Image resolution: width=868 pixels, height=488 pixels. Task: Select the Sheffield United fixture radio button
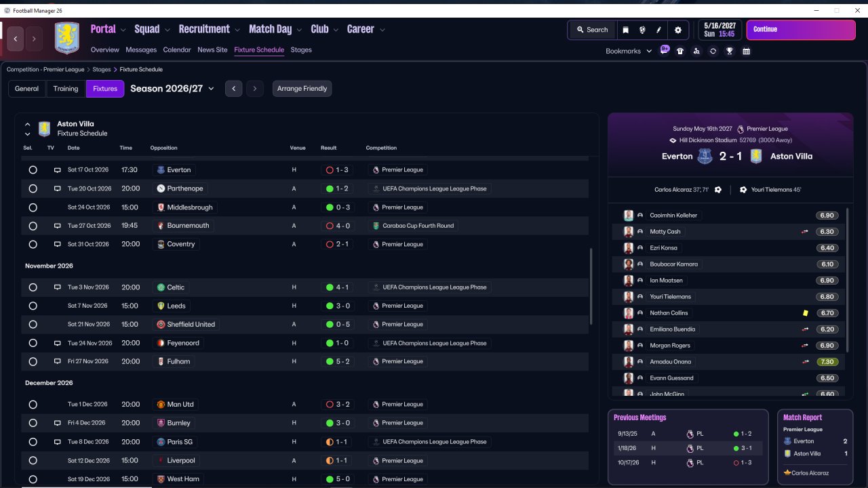click(33, 325)
